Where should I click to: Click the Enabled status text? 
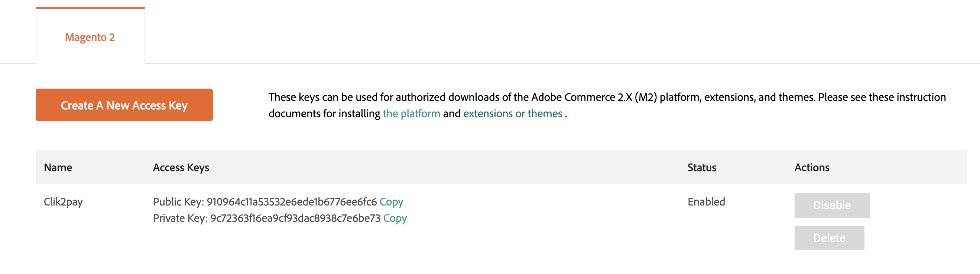pyautogui.click(x=706, y=202)
